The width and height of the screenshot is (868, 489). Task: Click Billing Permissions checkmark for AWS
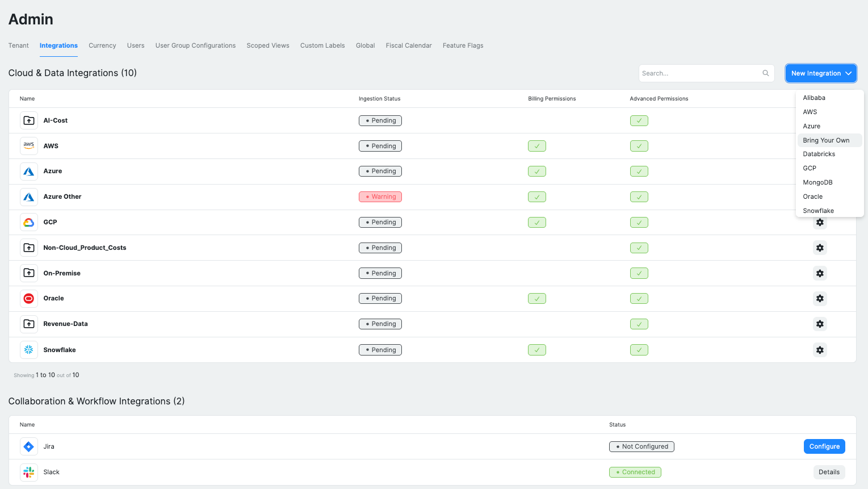coord(536,145)
